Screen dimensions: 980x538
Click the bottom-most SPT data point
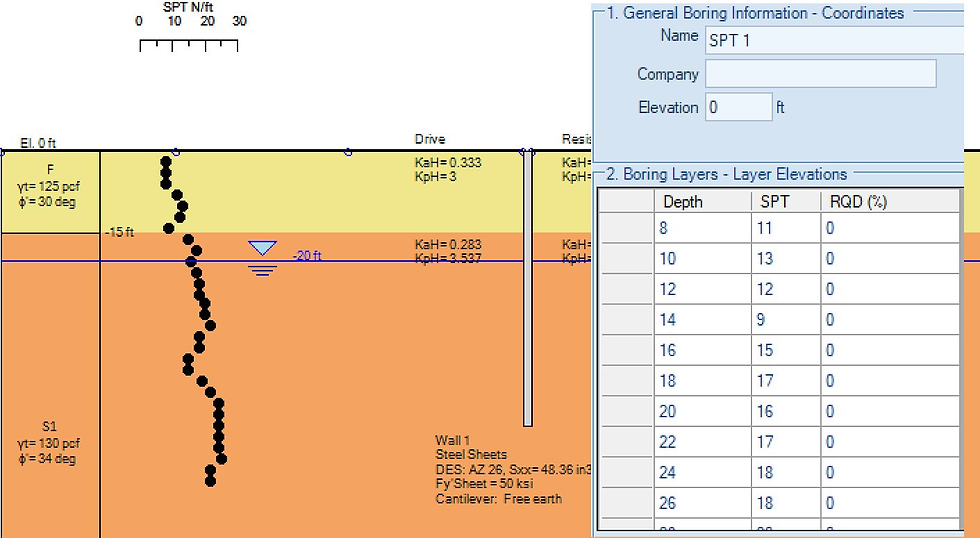[211, 481]
